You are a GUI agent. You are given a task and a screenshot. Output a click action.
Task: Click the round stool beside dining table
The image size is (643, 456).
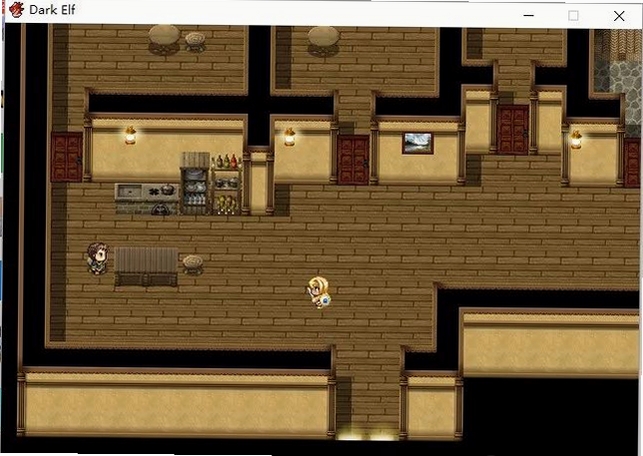[193, 264]
